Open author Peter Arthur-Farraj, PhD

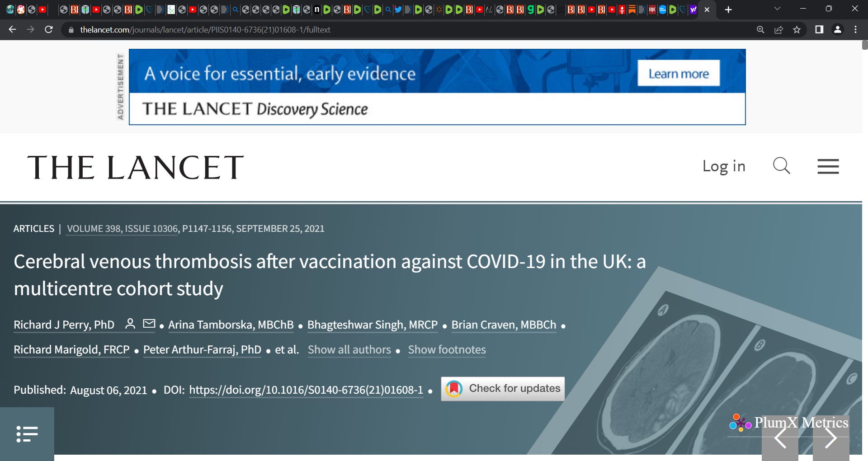[202, 349]
